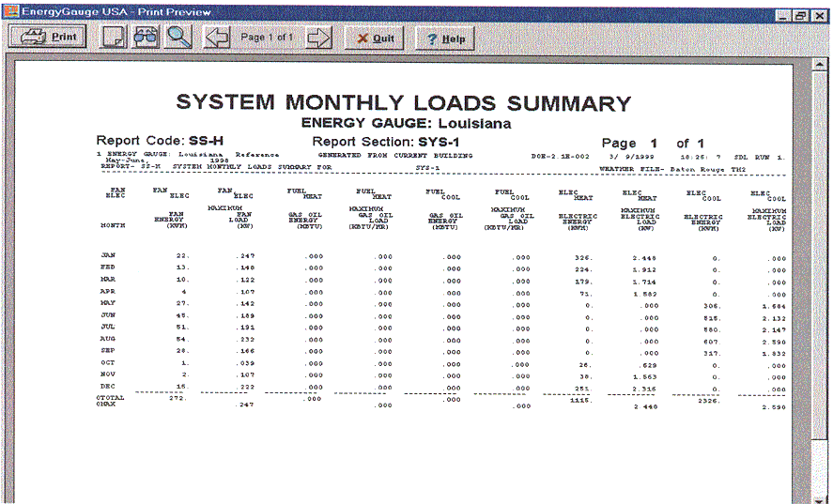Click the binoculars find icon

tap(145, 38)
